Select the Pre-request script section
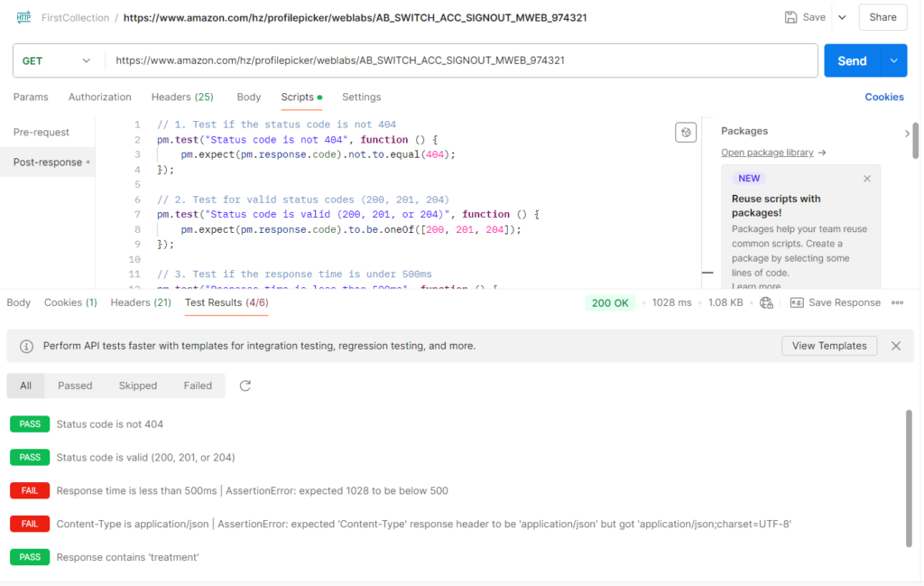Image resolution: width=924 pixels, height=586 pixels. [x=42, y=132]
